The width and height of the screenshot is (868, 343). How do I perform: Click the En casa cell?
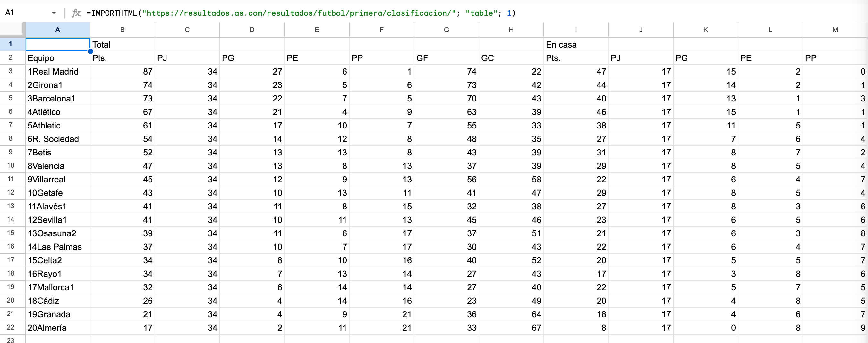coord(575,45)
